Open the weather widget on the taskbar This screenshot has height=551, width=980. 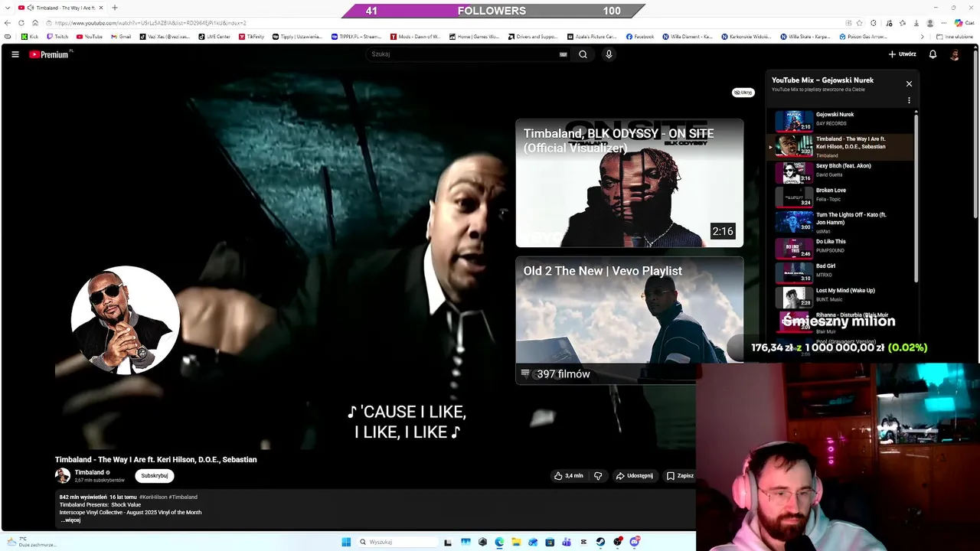point(31,542)
